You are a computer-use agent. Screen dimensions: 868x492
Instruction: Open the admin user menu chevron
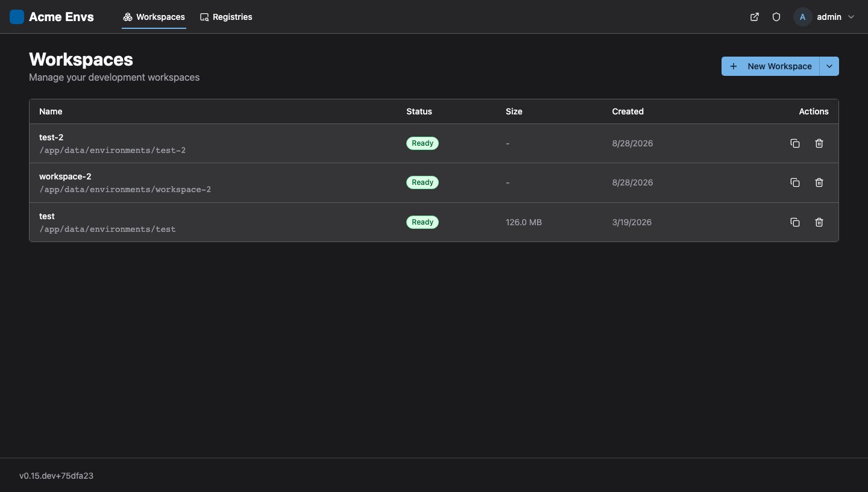pos(851,17)
